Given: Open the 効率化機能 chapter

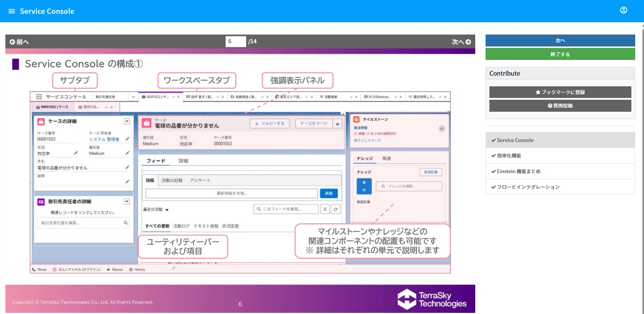Looking at the screenshot, I should coord(560,155).
